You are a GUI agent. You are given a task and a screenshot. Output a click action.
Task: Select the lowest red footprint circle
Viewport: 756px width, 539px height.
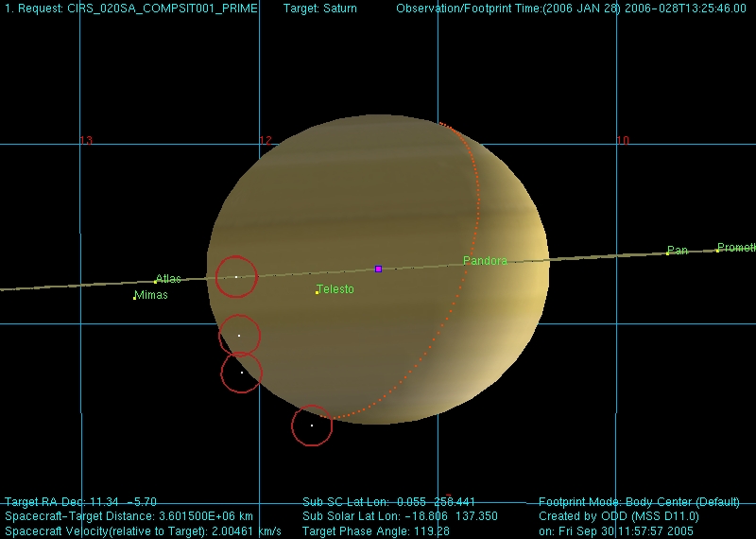point(312,426)
